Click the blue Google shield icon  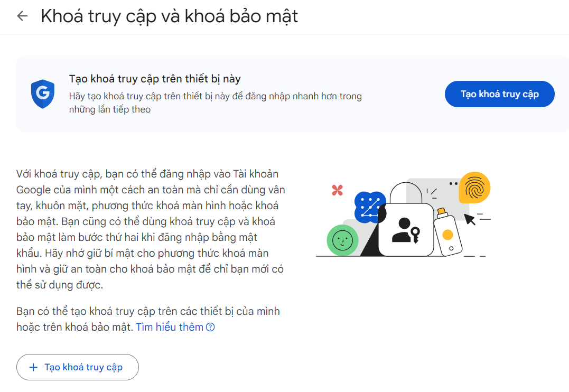[43, 94]
